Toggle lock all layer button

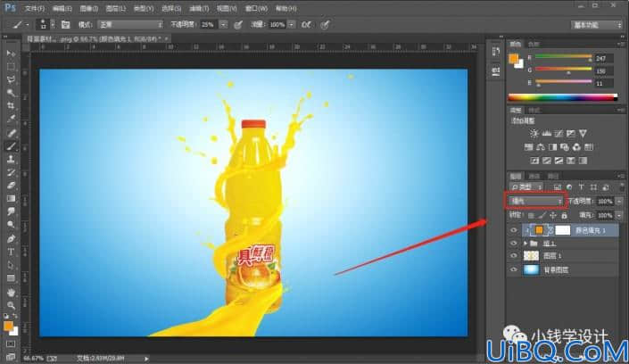565,216
